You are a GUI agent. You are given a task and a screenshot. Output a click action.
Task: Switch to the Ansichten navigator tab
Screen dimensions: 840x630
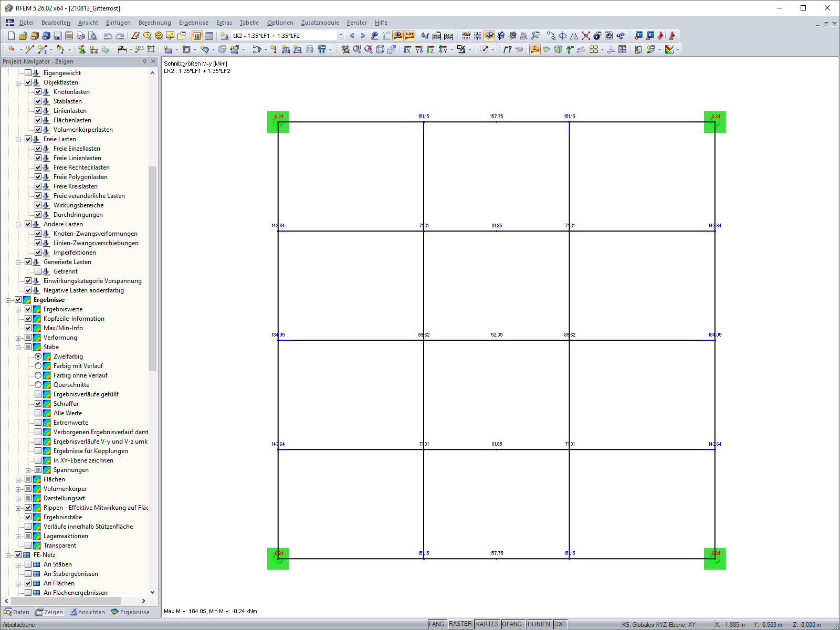[88, 612]
